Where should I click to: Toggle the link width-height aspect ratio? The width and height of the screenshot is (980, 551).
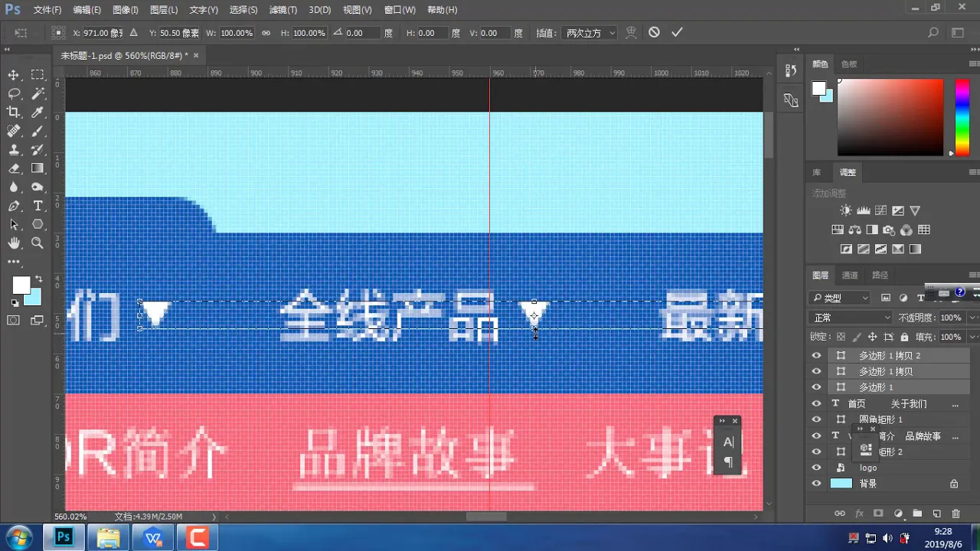pos(266,33)
